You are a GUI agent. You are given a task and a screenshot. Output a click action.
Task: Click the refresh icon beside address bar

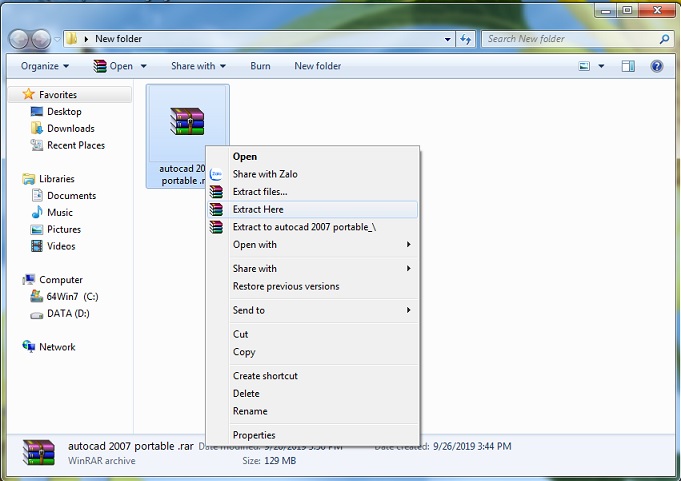[466, 39]
